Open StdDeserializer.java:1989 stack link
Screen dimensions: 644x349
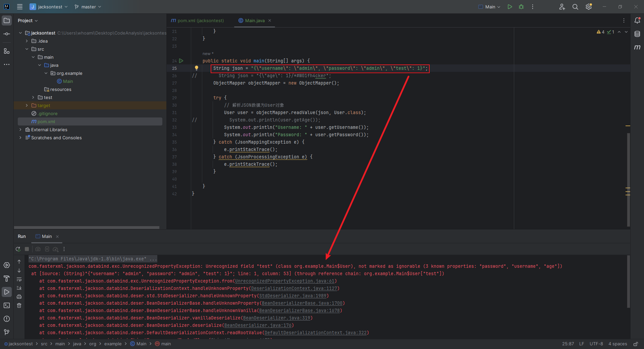tap(293, 296)
